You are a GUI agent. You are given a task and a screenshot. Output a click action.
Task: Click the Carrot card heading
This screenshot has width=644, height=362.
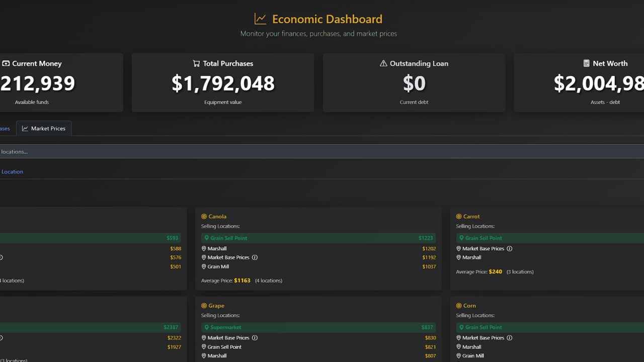pyautogui.click(x=471, y=217)
